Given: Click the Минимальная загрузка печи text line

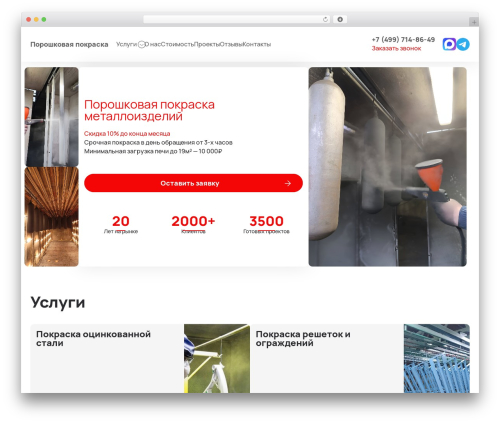Looking at the screenshot, I should pos(153,151).
